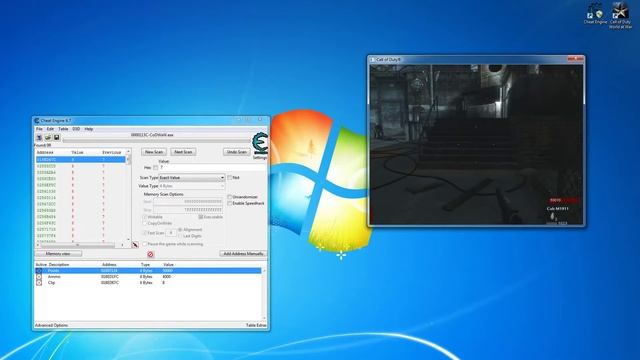Click the Ammo value 4000
This screenshot has width=640, height=360.
click(x=167, y=277)
